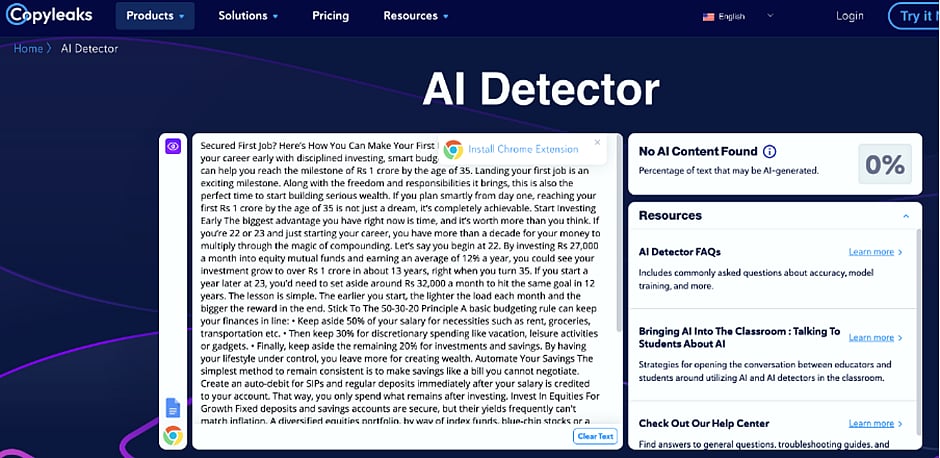940x458 pixels.
Task: Open the Resources menu in navigation bar
Action: (x=416, y=16)
